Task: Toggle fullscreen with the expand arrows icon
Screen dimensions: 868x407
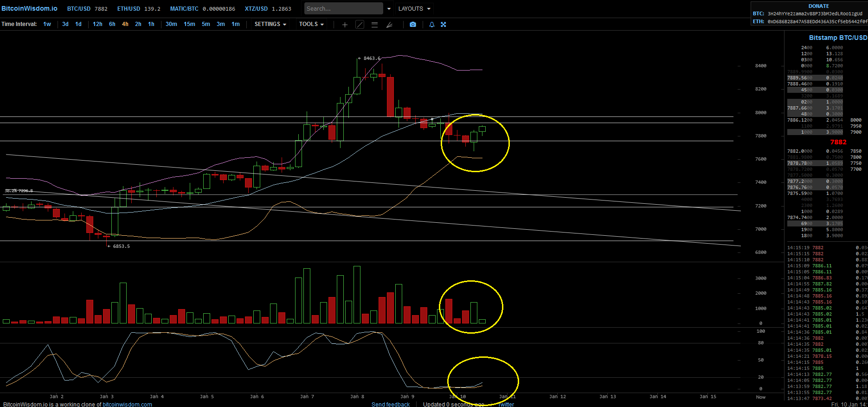Action: pyautogui.click(x=444, y=25)
